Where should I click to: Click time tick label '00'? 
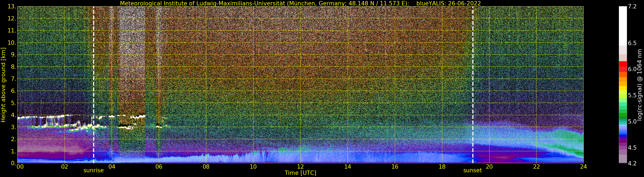point(20,166)
